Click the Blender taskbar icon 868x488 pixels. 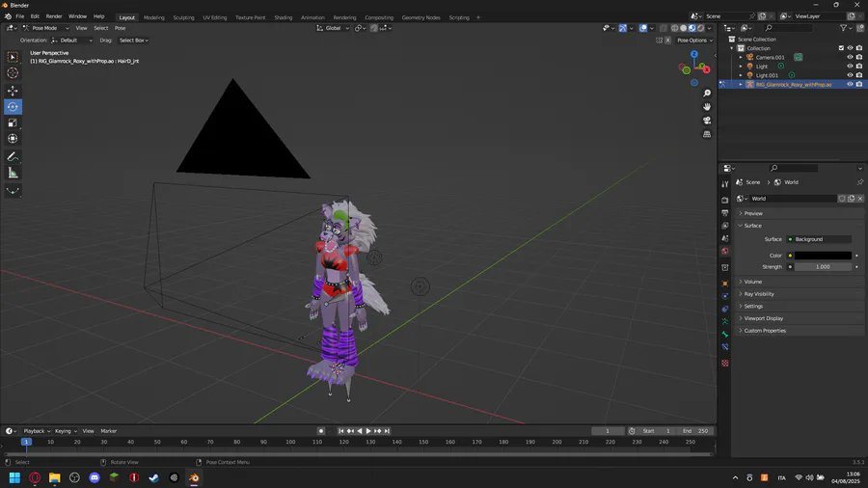(x=194, y=477)
